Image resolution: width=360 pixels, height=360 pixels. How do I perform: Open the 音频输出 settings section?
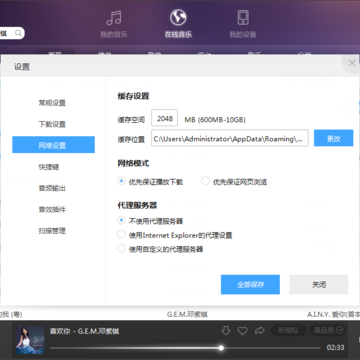coord(52,188)
